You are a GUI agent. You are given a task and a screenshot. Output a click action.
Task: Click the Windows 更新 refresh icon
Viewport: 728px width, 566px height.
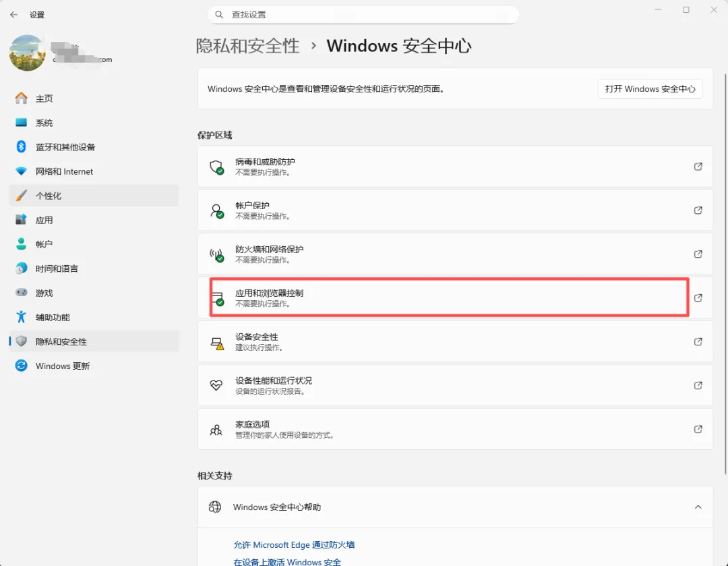(21, 366)
